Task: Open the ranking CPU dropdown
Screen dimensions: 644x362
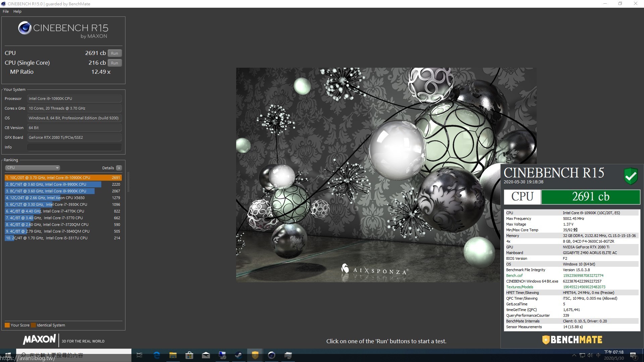Action: pyautogui.click(x=33, y=168)
